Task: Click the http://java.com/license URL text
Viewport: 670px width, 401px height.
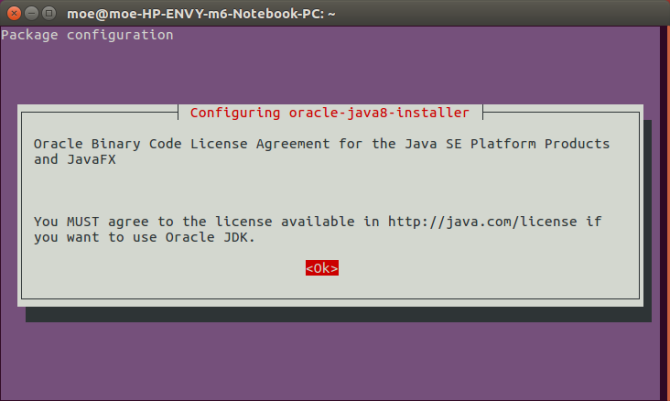Action: [482, 221]
